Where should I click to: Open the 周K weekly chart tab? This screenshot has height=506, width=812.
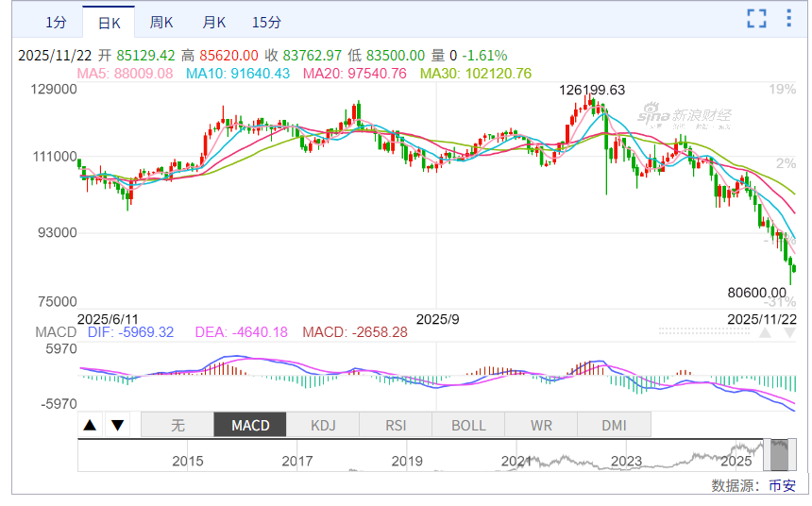[161, 23]
